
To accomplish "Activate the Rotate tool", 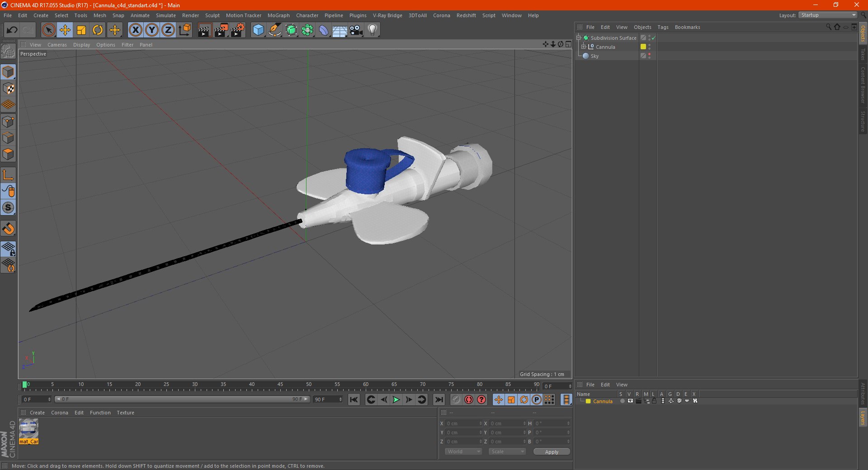I will 98,30.
